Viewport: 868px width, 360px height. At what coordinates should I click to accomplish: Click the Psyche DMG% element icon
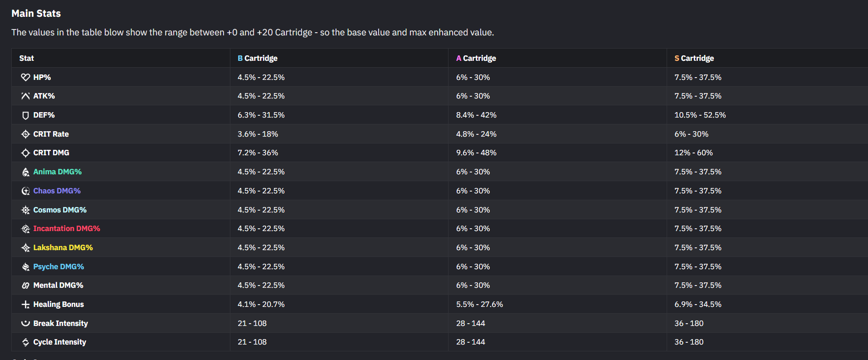tap(25, 267)
